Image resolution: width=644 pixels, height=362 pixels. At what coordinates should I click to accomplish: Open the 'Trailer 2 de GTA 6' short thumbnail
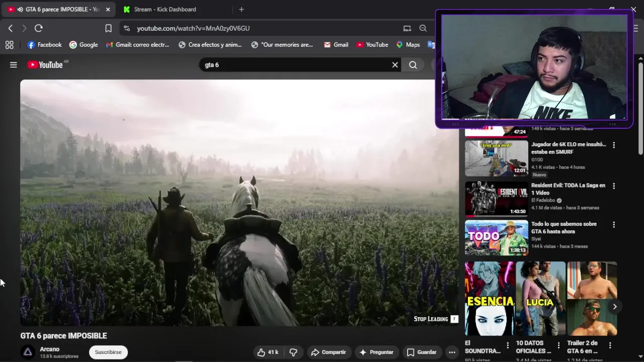pyautogui.click(x=592, y=299)
